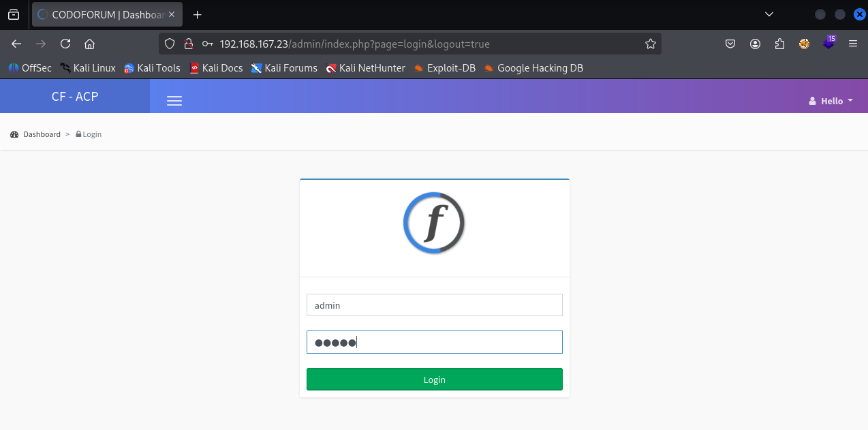Open the Exploit-DB bookmark
This screenshot has width=868, height=430.
coord(444,68)
